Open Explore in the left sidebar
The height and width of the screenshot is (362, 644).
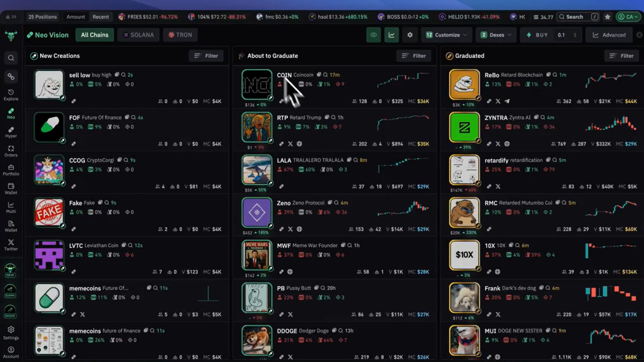coord(11,95)
